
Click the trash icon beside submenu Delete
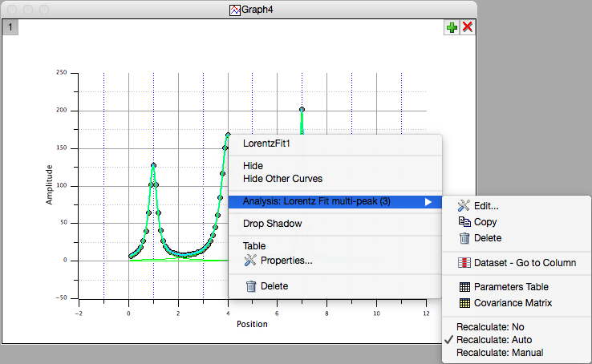point(464,238)
